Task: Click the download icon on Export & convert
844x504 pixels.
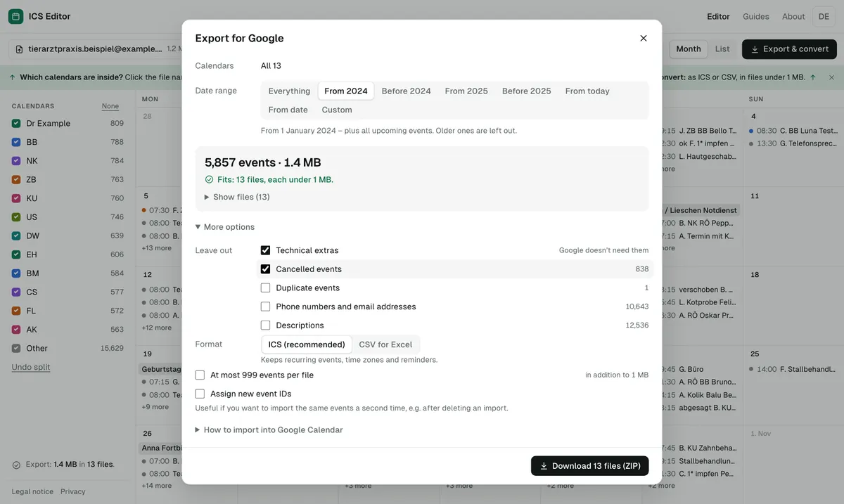Action: coord(755,49)
